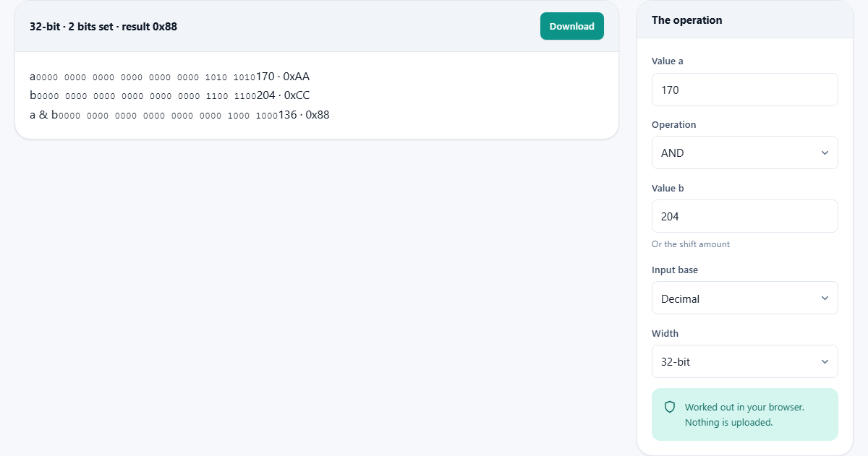The height and width of the screenshot is (456, 868).
Task: Click the 'Or the shift amount' hint text
Action: [x=691, y=244]
